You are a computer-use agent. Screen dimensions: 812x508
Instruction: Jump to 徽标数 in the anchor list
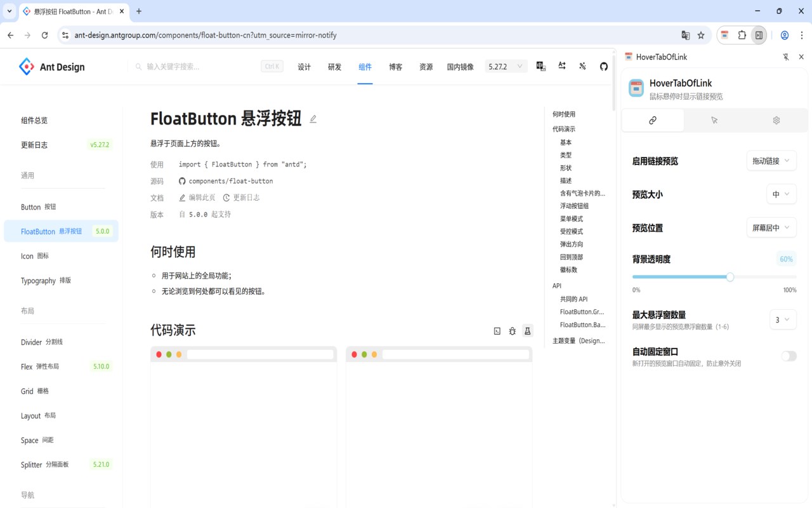[x=569, y=270]
